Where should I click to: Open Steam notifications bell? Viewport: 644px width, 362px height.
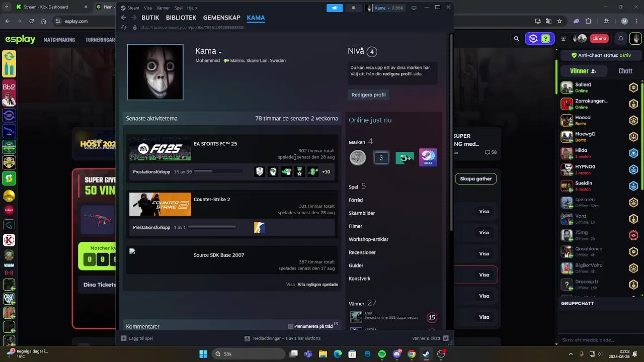click(x=353, y=8)
